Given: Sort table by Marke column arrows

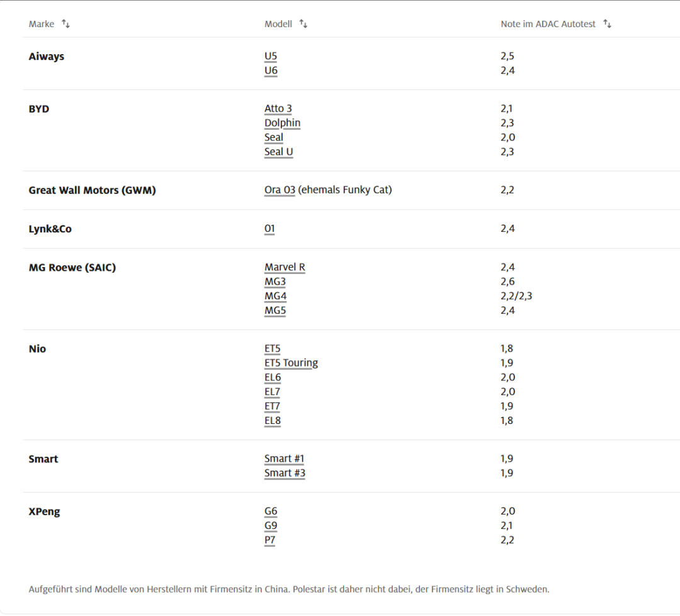Looking at the screenshot, I should coord(65,23).
